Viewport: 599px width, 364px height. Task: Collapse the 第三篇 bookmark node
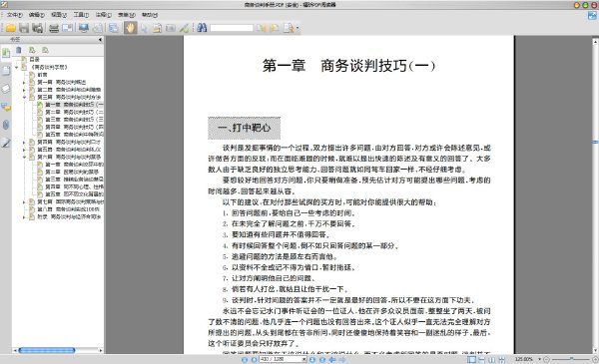pos(24,98)
